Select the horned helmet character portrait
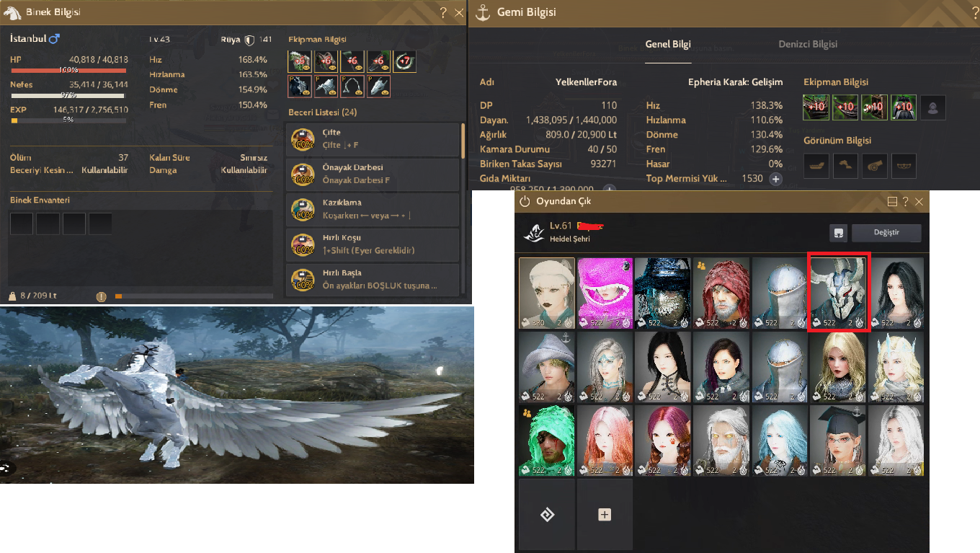Viewport: 980px width, 553px height. point(838,293)
